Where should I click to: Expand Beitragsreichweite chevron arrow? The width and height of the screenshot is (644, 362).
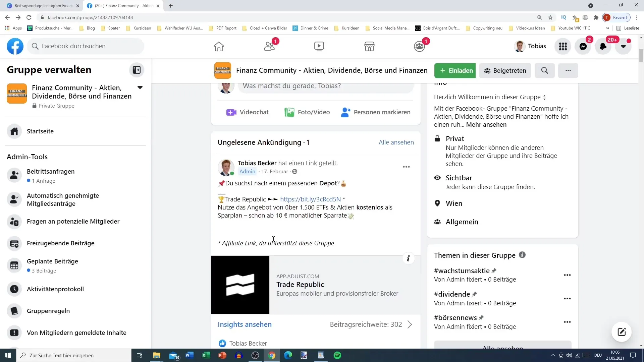point(410,324)
